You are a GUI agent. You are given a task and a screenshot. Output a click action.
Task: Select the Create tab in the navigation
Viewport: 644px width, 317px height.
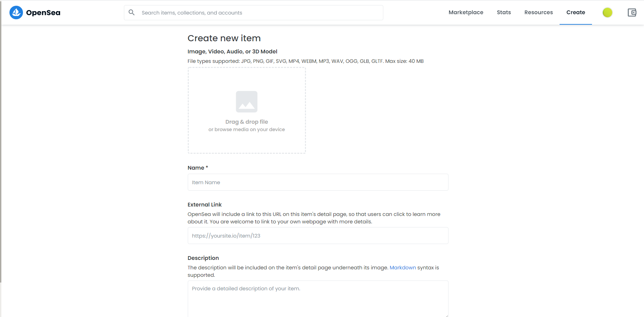click(x=575, y=13)
